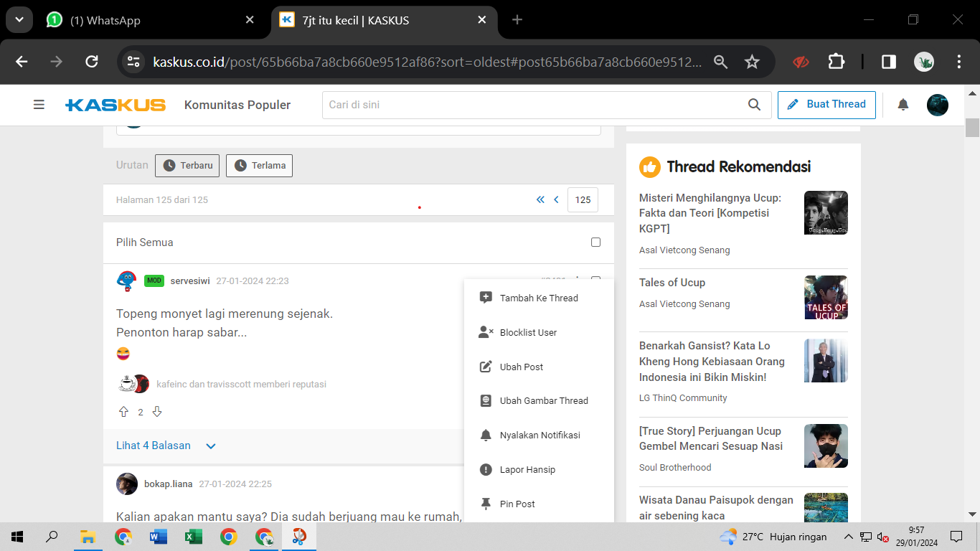Open the browser extensions puzzle icon
This screenshot has height=551, width=980.
pos(836,62)
